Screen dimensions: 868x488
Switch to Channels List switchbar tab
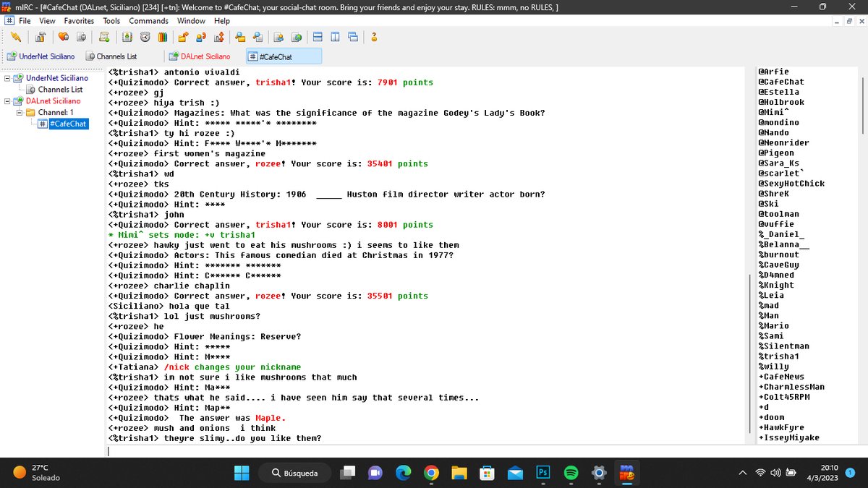[112, 56]
